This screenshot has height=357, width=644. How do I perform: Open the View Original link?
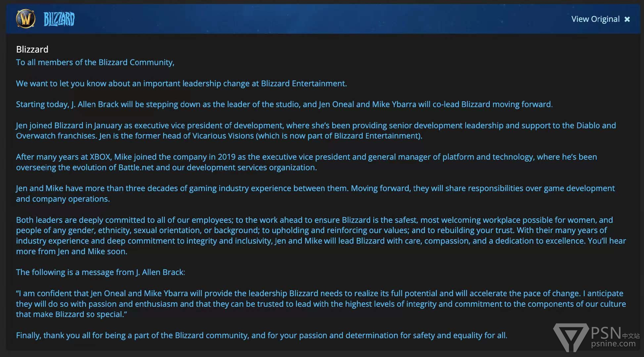click(x=595, y=19)
